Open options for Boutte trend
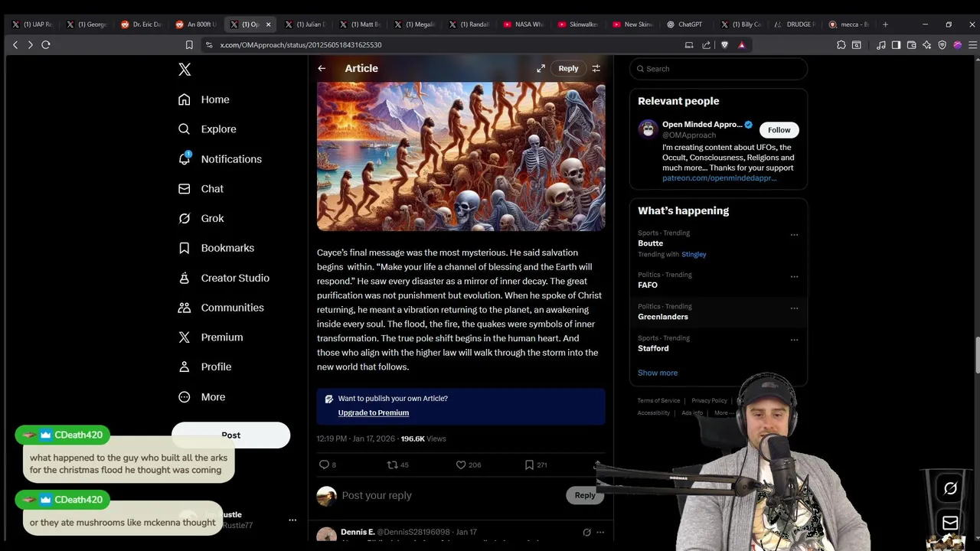 [794, 235]
